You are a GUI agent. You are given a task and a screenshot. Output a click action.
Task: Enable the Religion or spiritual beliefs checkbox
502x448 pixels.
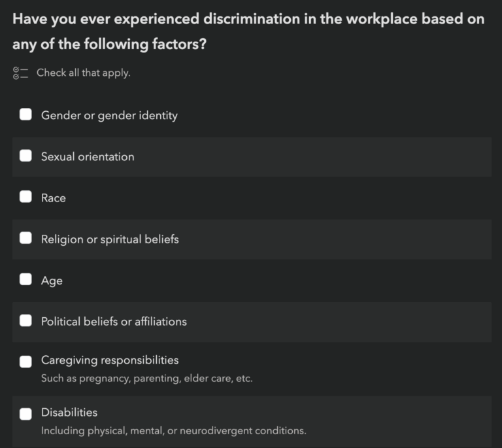click(25, 239)
